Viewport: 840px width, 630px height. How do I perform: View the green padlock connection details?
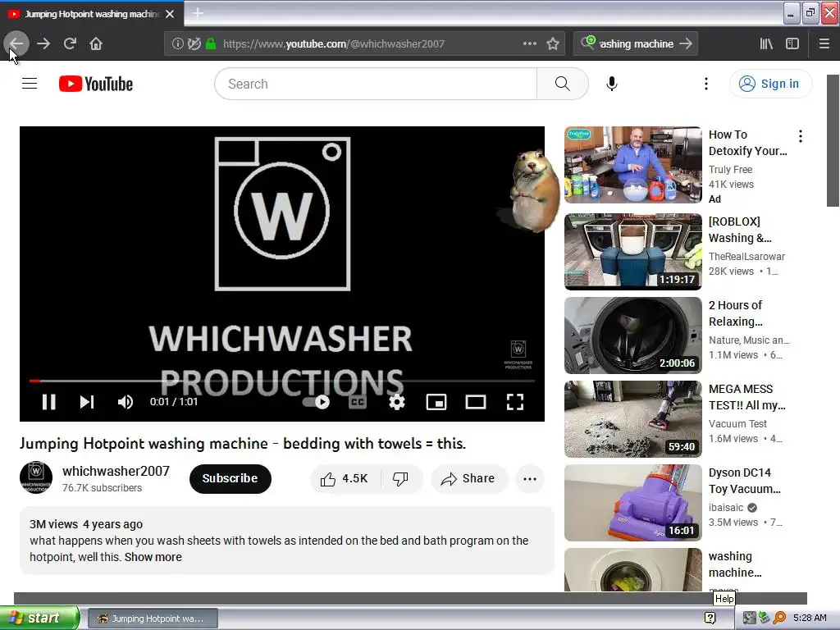point(211,44)
